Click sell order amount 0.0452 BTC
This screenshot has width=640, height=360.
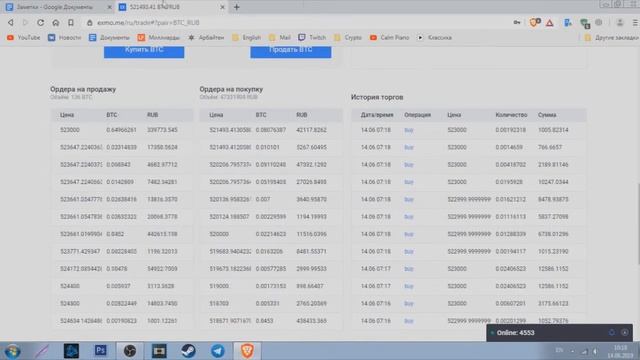[x=115, y=234]
